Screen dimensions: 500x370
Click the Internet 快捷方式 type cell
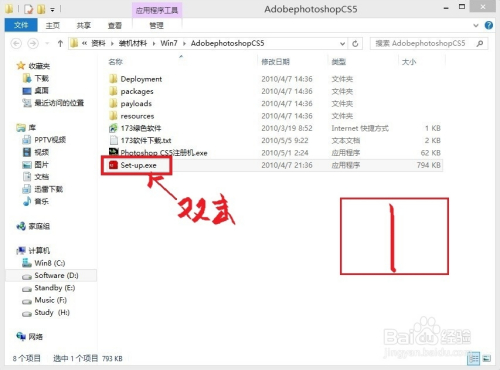[360, 128]
